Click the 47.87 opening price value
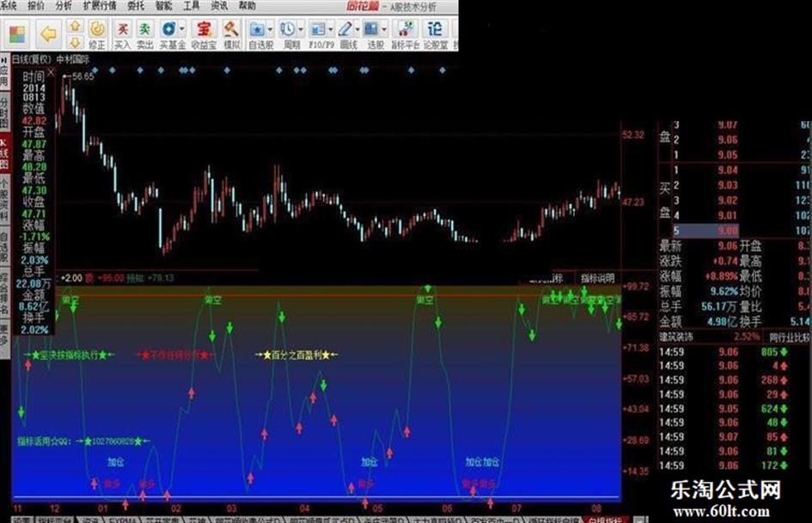This screenshot has width=812, height=523. 34,144
